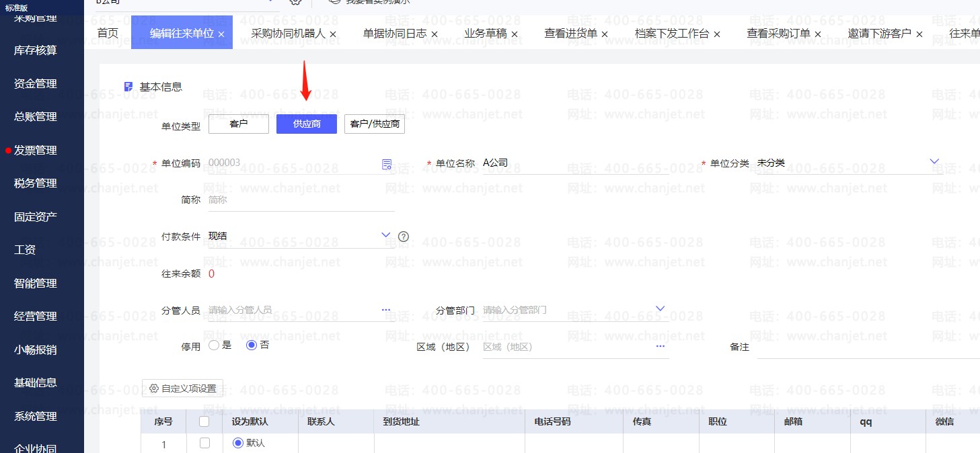Click the 单位编码 auto-number icon
This screenshot has height=453, width=980.
click(387, 164)
